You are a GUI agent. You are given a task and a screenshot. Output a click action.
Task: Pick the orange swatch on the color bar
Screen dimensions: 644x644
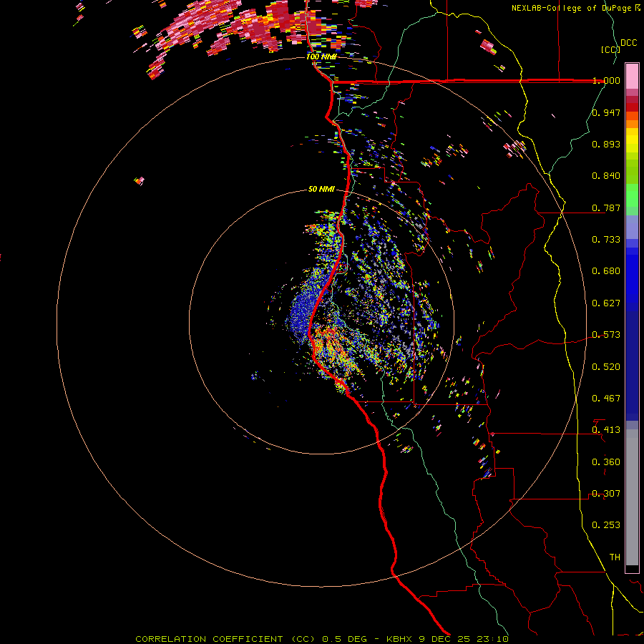(x=632, y=124)
